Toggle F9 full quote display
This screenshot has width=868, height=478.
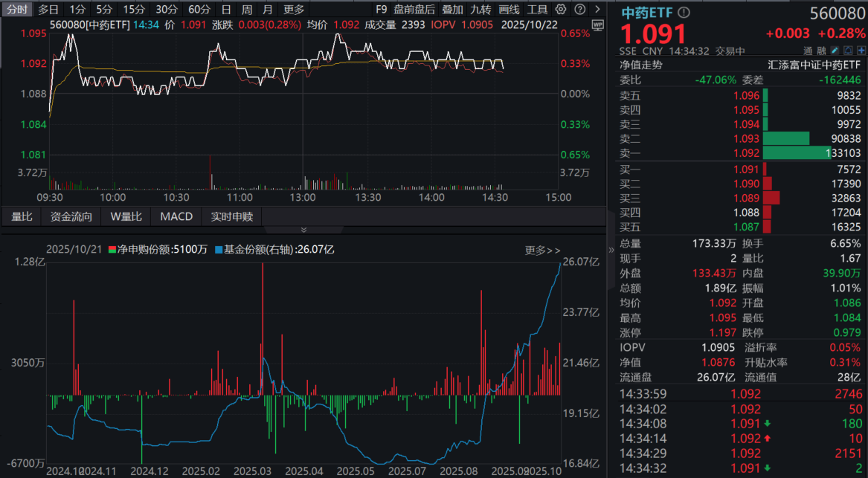click(381, 9)
